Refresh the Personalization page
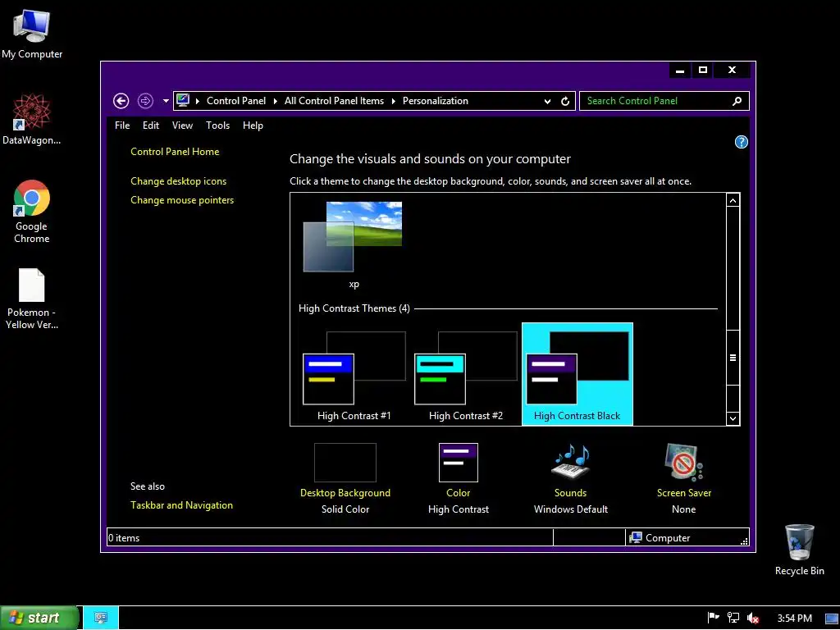 [x=565, y=101]
